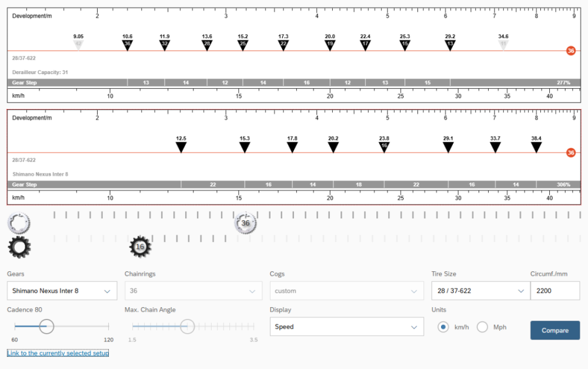Click the 36-tooth chainring sprocket on the chainring ruler
The image size is (588, 369).
tap(246, 223)
